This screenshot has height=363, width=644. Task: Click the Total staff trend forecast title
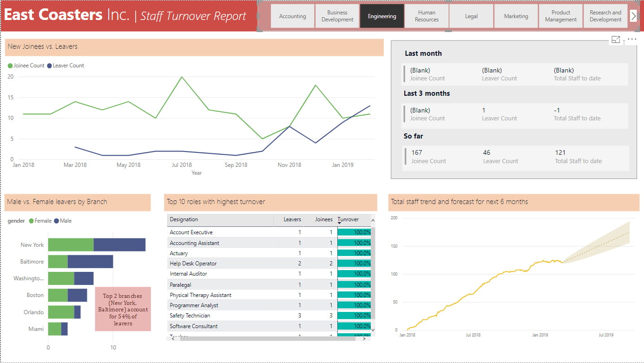(459, 202)
